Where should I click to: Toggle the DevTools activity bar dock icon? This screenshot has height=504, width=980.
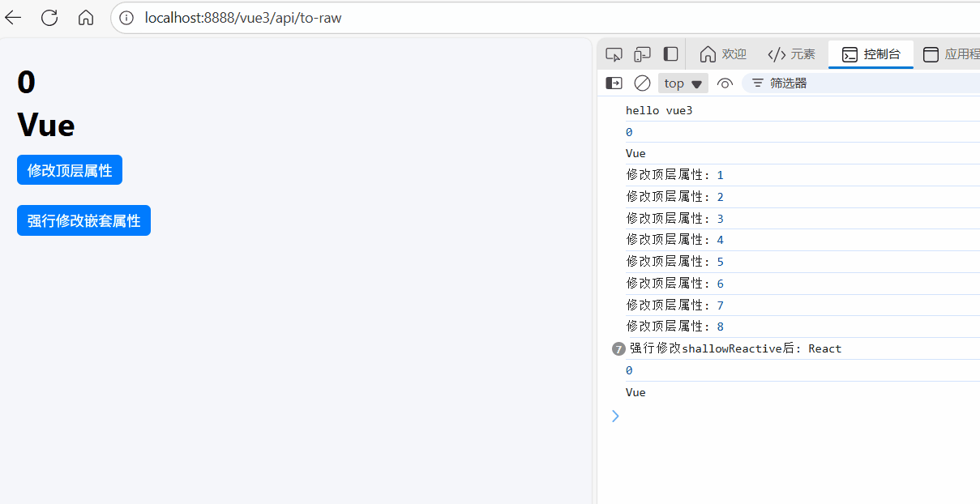tap(670, 54)
